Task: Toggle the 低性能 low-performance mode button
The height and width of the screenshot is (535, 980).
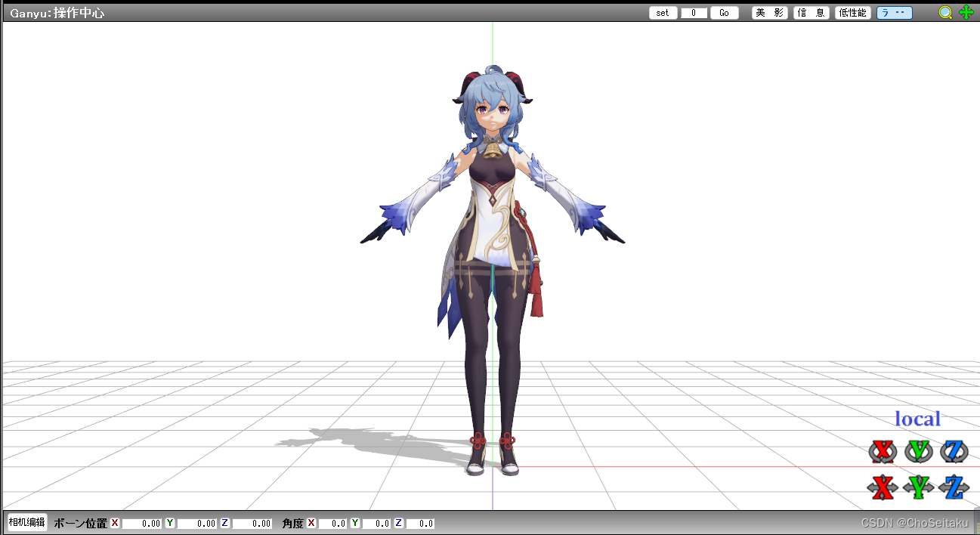Action: tap(853, 13)
